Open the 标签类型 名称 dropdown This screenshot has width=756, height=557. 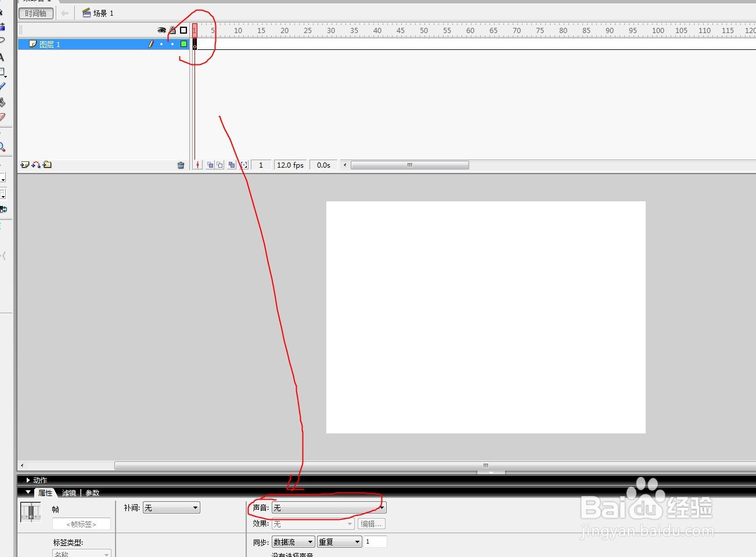[81, 554]
